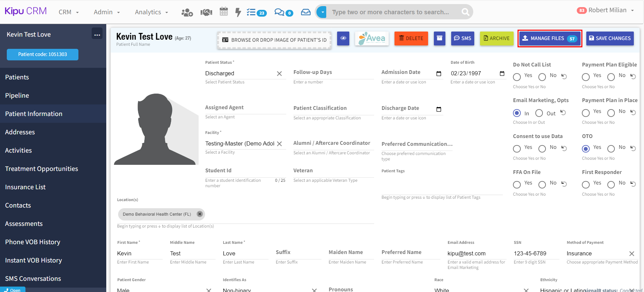Click the search magnifier icon
The image size is (644, 292).
[x=465, y=12]
